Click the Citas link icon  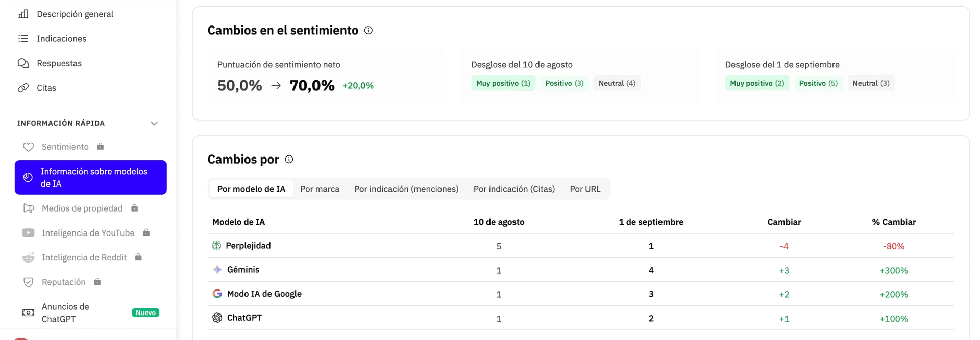(23, 88)
